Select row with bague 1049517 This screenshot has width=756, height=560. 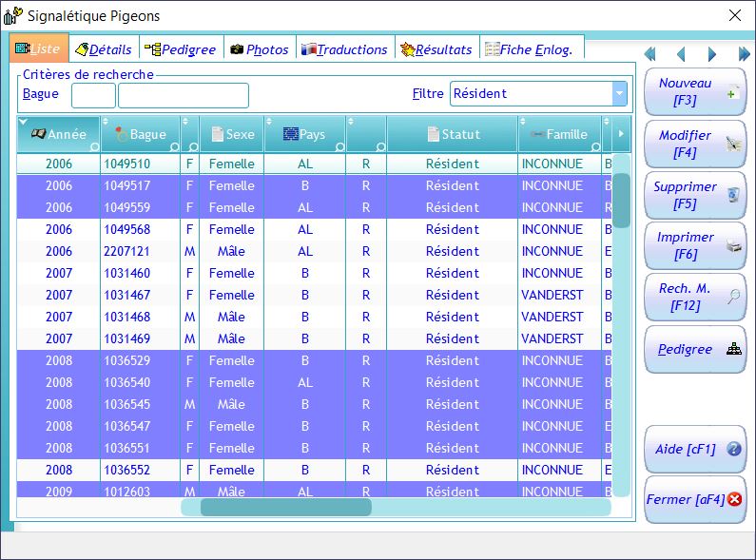pyautogui.click(x=315, y=185)
